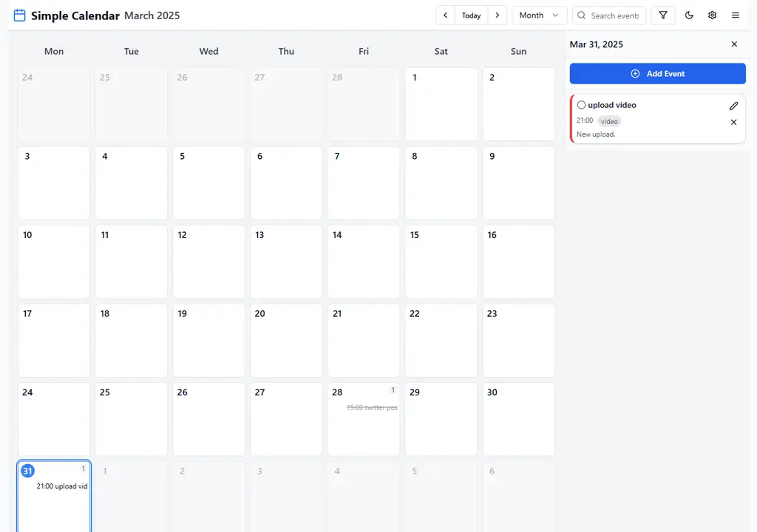The width and height of the screenshot is (757, 532).
Task: Click the Simple Calendar logo icon
Action: [19, 15]
